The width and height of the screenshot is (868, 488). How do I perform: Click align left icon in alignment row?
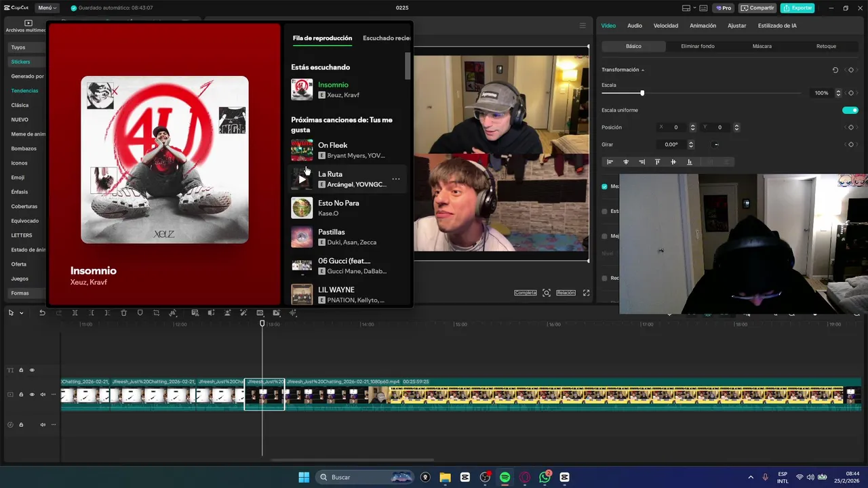(610, 162)
